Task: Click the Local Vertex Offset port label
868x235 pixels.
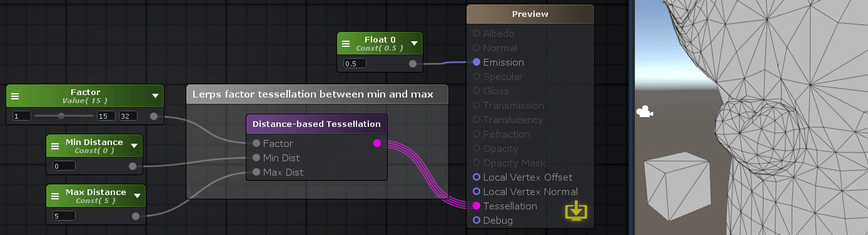Action: [x=528, y=177]
